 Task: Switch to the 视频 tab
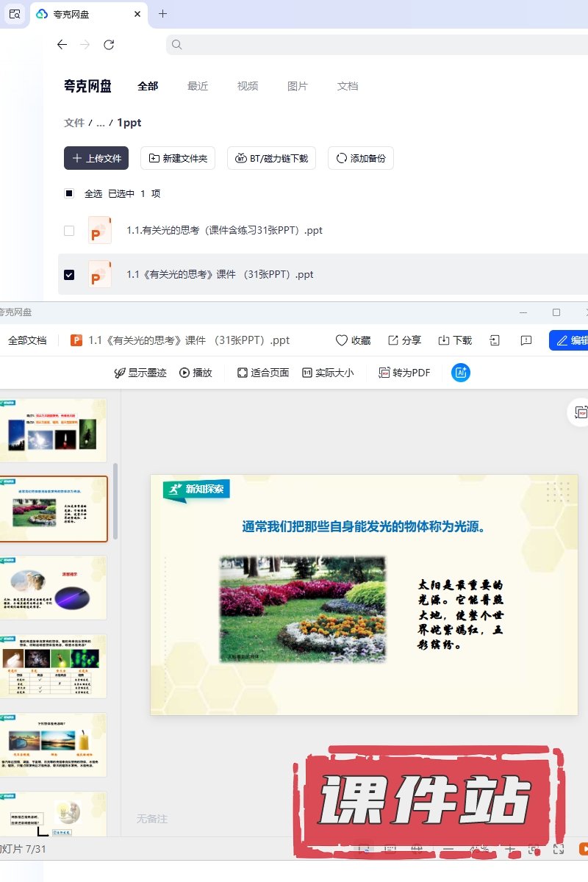click(x=248, y=86)
